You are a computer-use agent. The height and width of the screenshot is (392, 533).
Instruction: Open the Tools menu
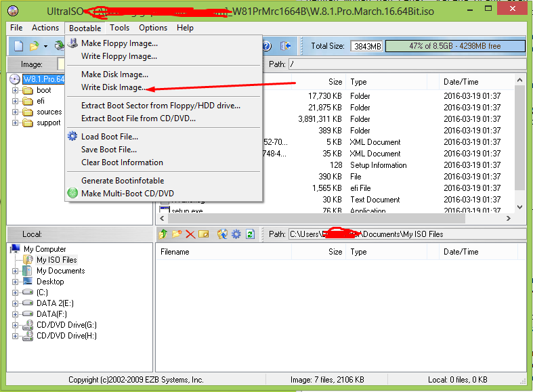[x=120, y=28]
